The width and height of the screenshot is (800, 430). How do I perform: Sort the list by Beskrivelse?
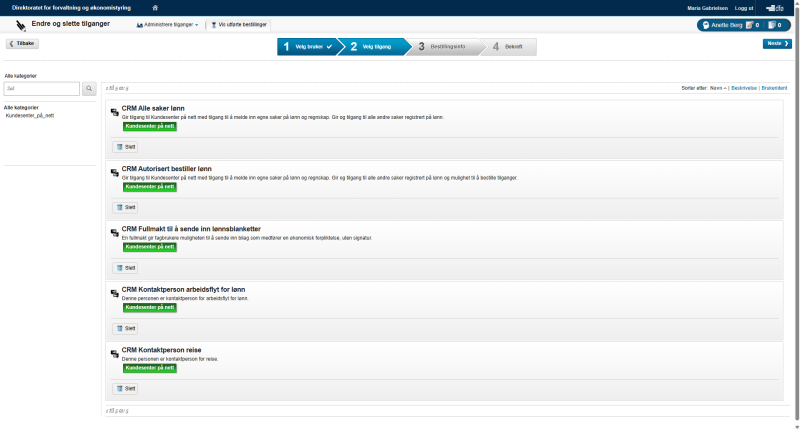pos(744,88)
